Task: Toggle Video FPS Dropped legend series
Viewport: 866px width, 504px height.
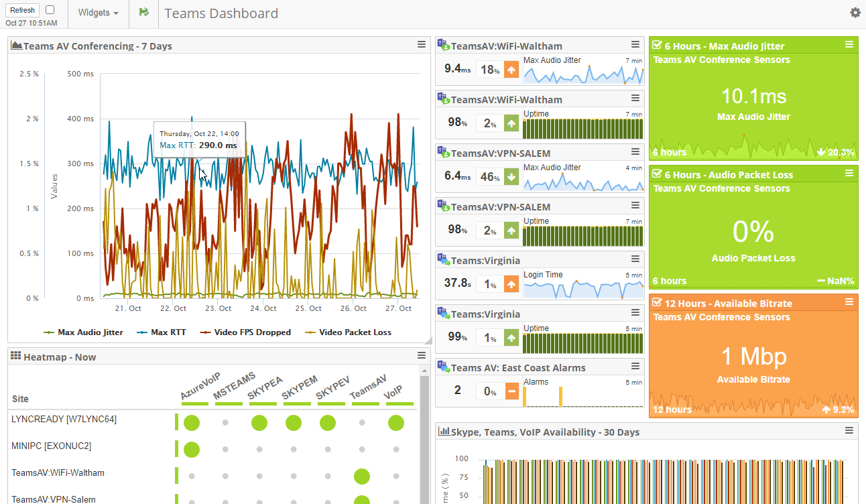Action: pyautogui.click(x=245, y=332)
